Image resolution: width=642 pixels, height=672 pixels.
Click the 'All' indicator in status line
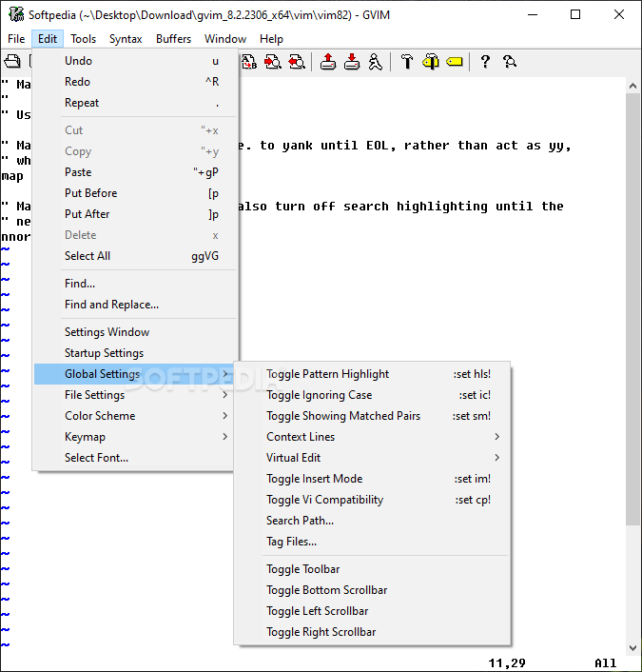[605, 663]
